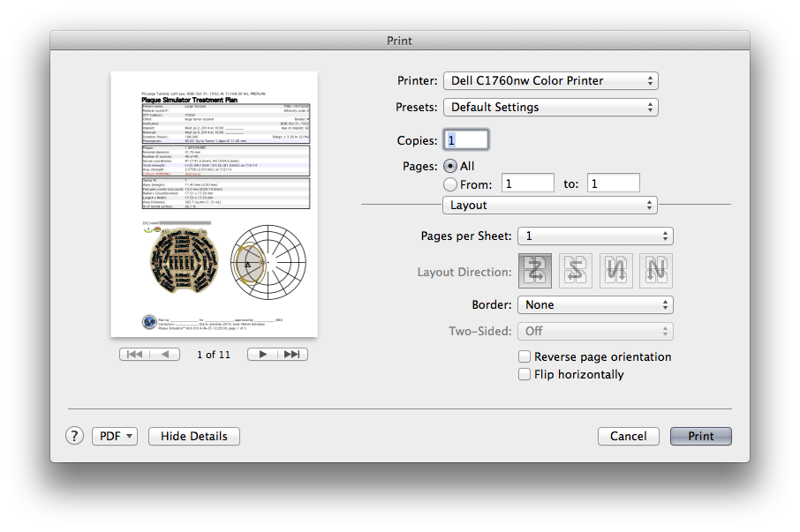
Task: Enable Reverse page orientation
Action: (x=525, y=356)
